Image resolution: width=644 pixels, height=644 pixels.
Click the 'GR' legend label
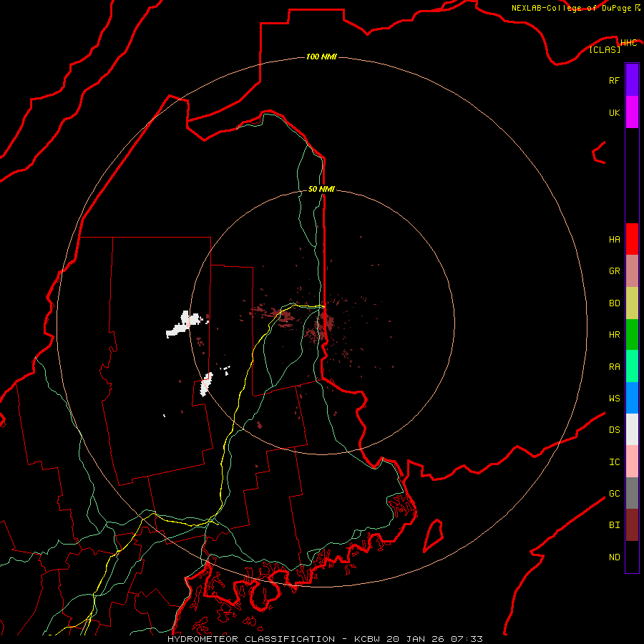[x=614, y=271]
